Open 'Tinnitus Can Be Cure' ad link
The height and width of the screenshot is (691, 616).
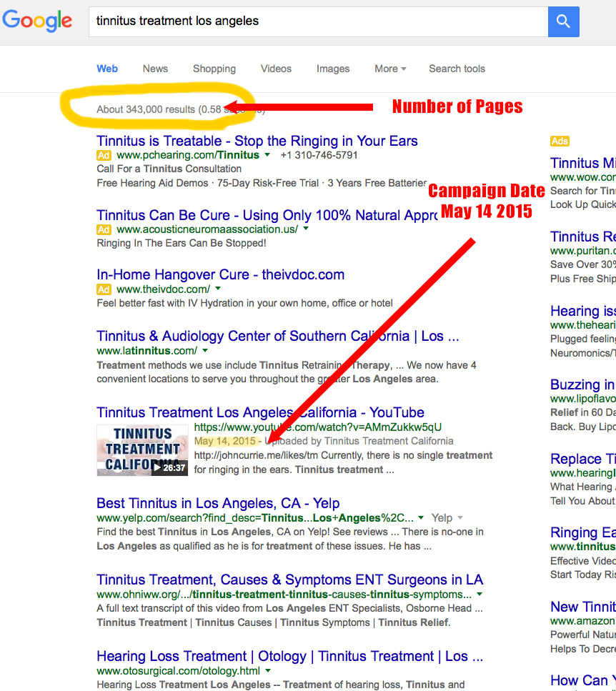click(267, 215)
